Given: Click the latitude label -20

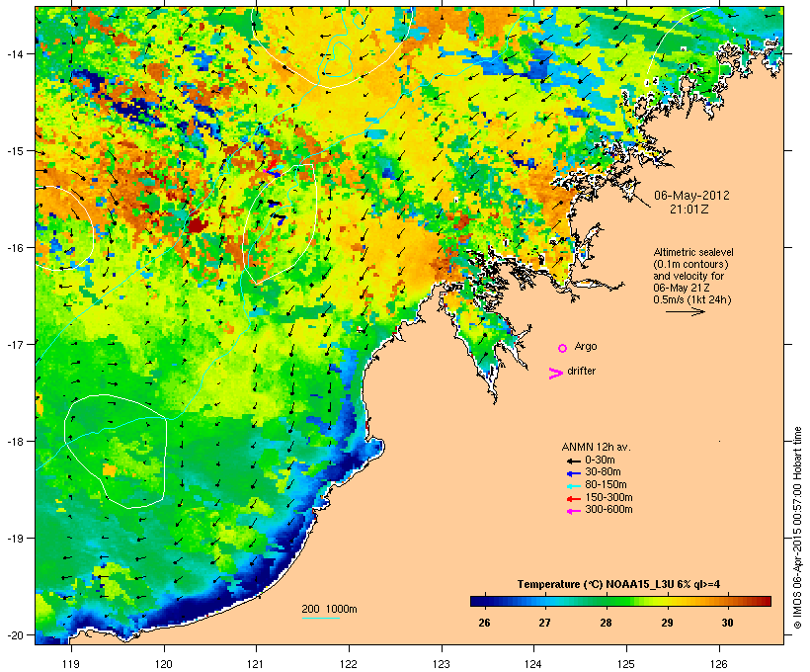Looking at the screenshot, I should click(x=15, y=634).
